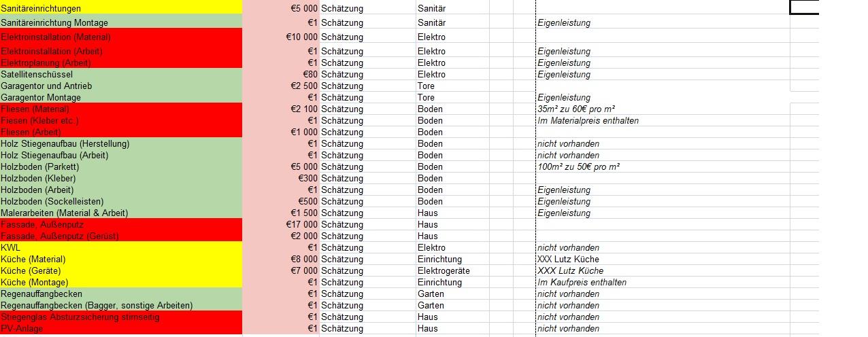868x337 pixels.
Task: Click the yellow KWL cell
Action: pos(121,247)
